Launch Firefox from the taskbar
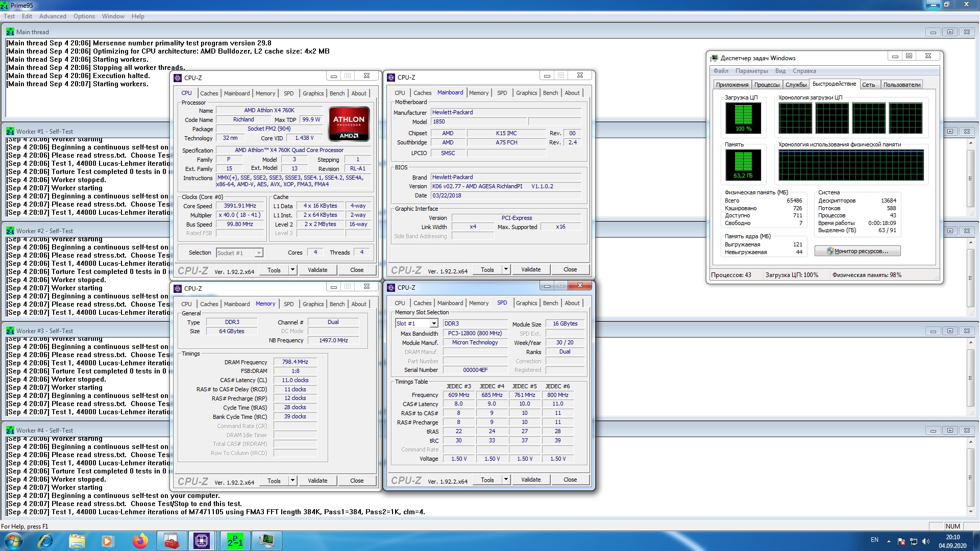This screenshot has height=551, width=980. tap(139, 540)
